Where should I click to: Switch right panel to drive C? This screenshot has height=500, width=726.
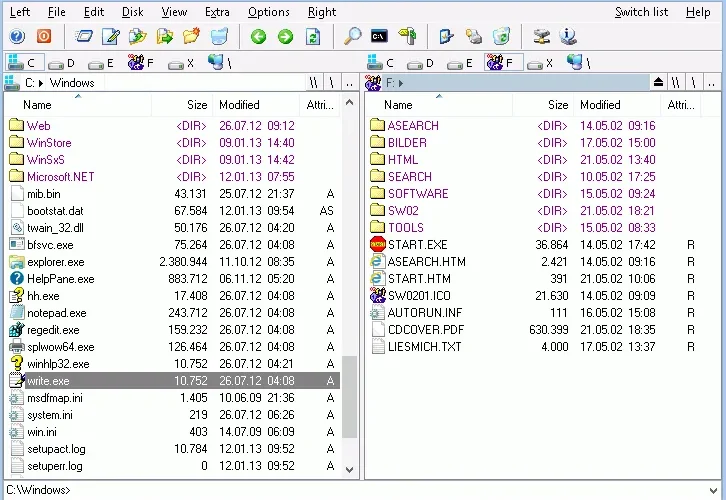[381, 63]
